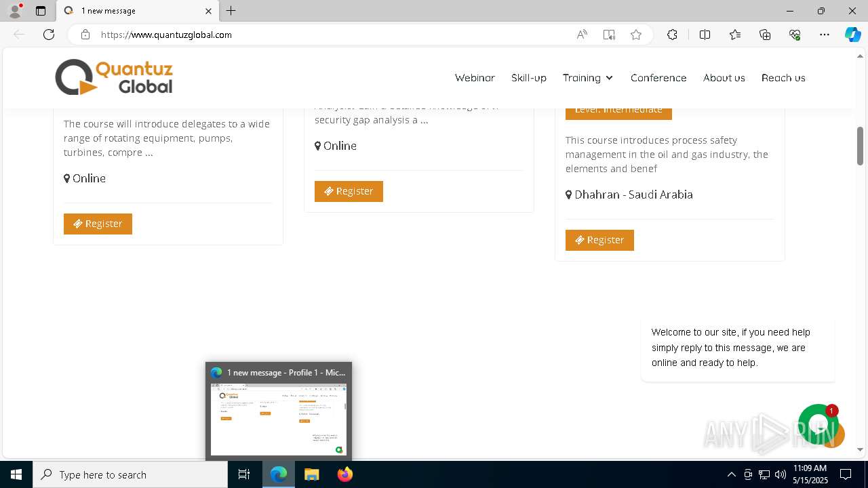Open Copilot sidebar icon
Screen dimensions: 868x488
coord(853,35)
